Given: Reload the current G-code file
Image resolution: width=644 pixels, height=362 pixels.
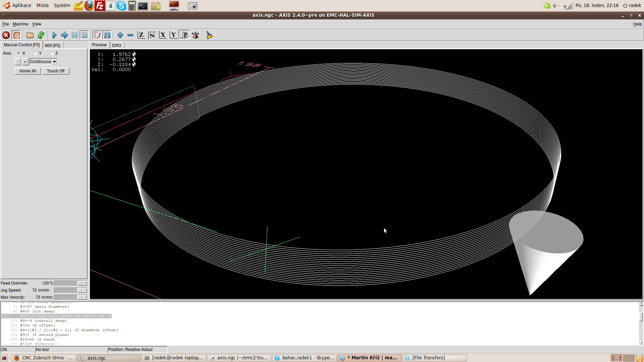Looking at the screenshot, I should [41, 35].
